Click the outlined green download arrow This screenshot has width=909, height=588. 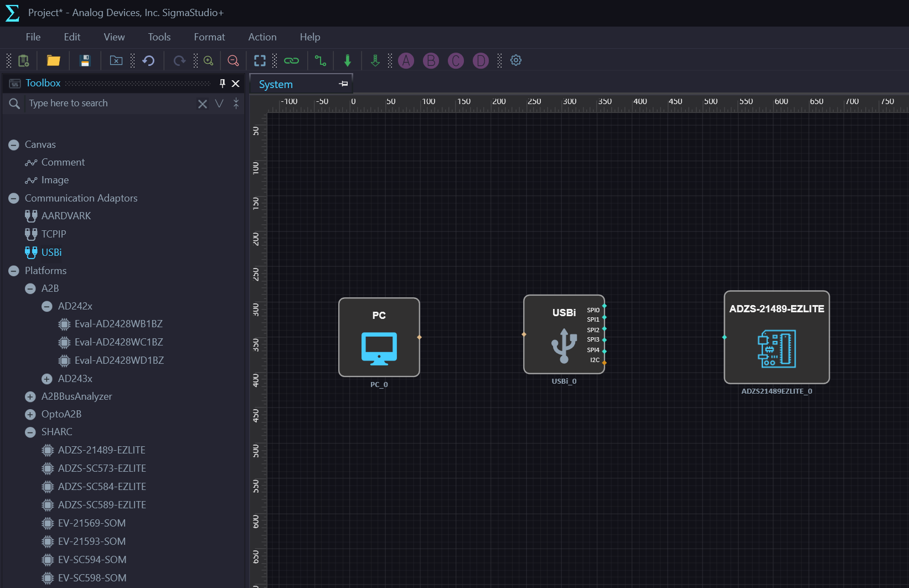tap(375, 60)
